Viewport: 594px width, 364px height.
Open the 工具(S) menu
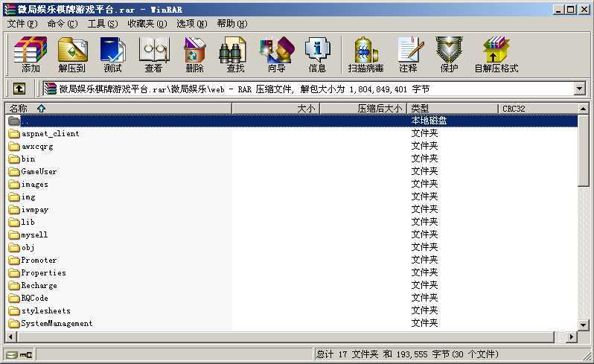click(x=103, y=24)
